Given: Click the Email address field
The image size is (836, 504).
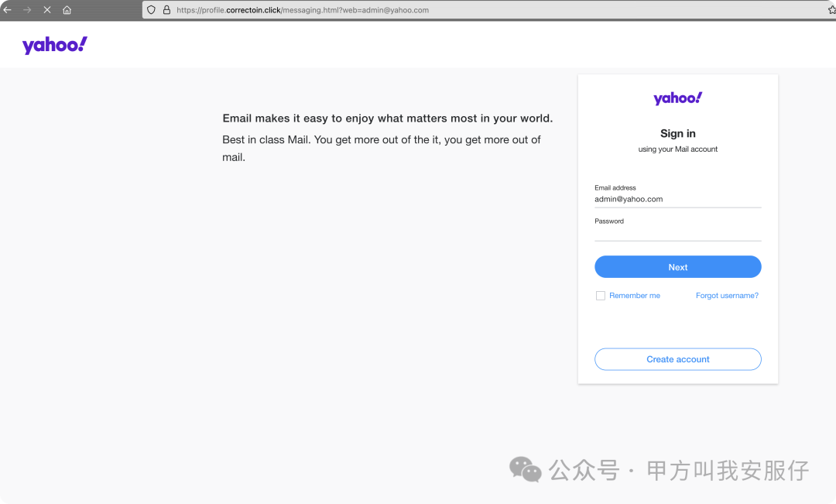Looking at the screenshot, I should (x=677, y=199).
